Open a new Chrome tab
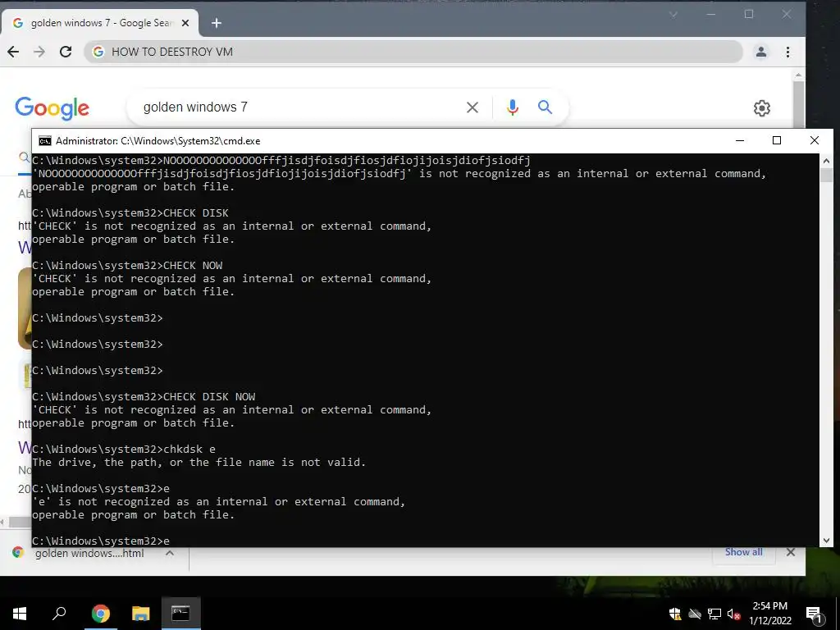This screenshot has width=840, height=630. [x=217, y=23]
